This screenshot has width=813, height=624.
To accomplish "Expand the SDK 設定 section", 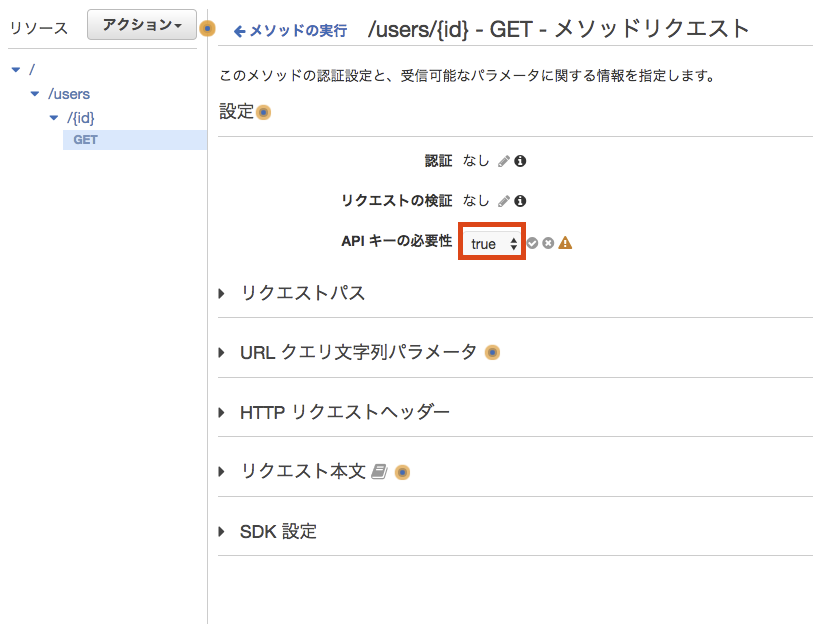I will click(x=278, y=532).
